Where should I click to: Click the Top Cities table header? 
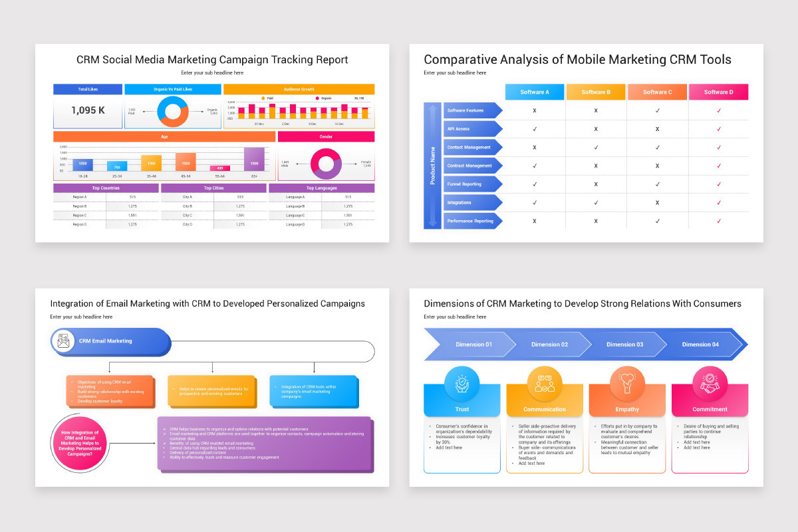point(213,188)
